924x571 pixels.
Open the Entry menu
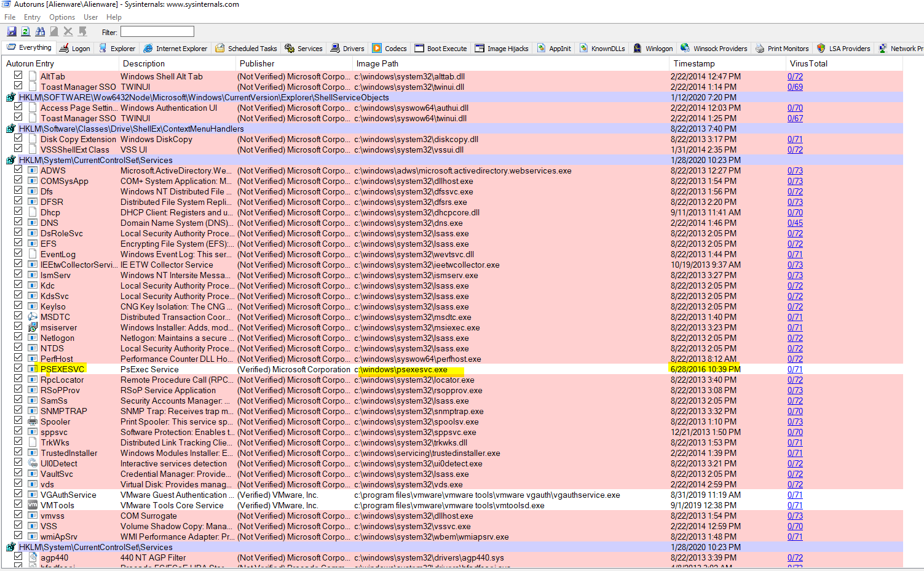point(32,17)
